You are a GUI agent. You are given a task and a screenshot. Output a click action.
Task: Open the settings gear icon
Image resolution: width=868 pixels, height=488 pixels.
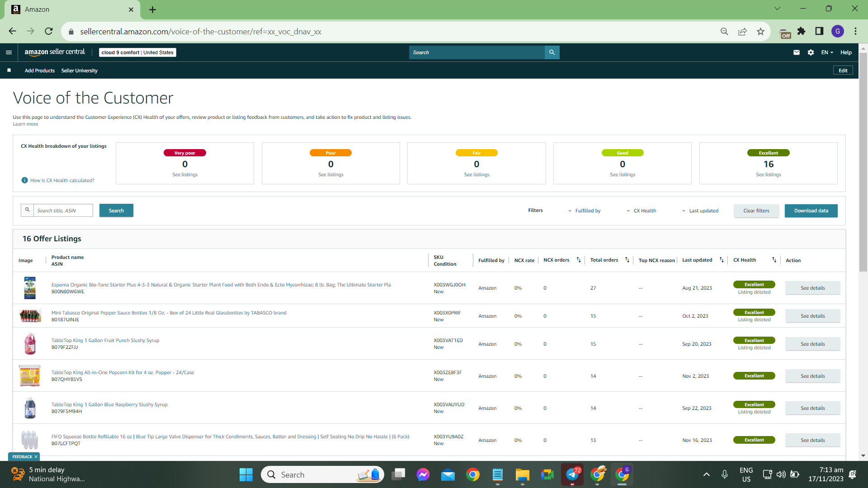tap(811, 52)
